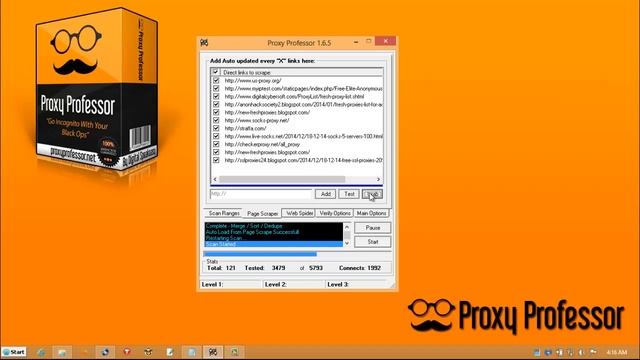Click the 'Level 2:' status bar cell
Viewport: 640px width, 360px height.
pos(294,284)
